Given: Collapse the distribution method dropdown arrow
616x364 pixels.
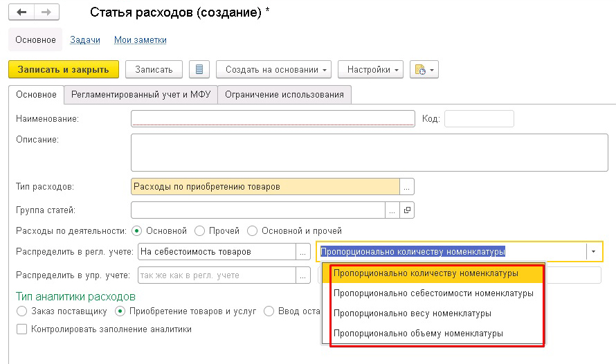Looking at the screenshot, I should 594,252.
